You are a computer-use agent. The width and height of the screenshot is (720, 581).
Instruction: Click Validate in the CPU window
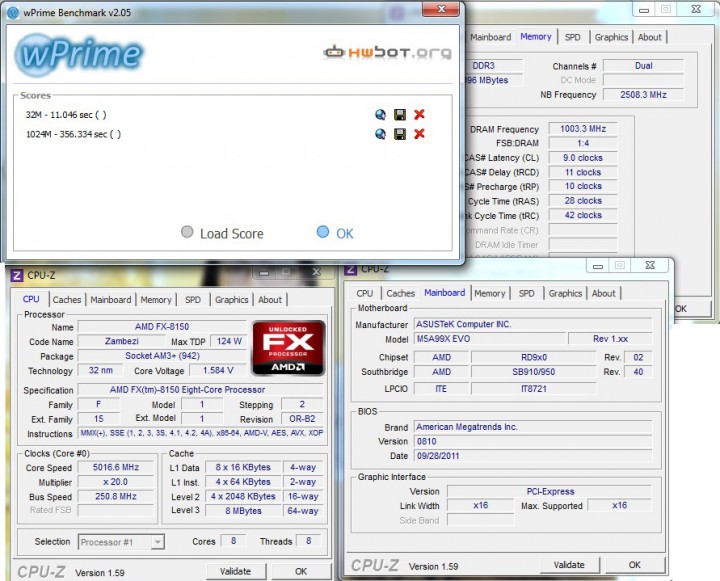[x=235, y=571]
